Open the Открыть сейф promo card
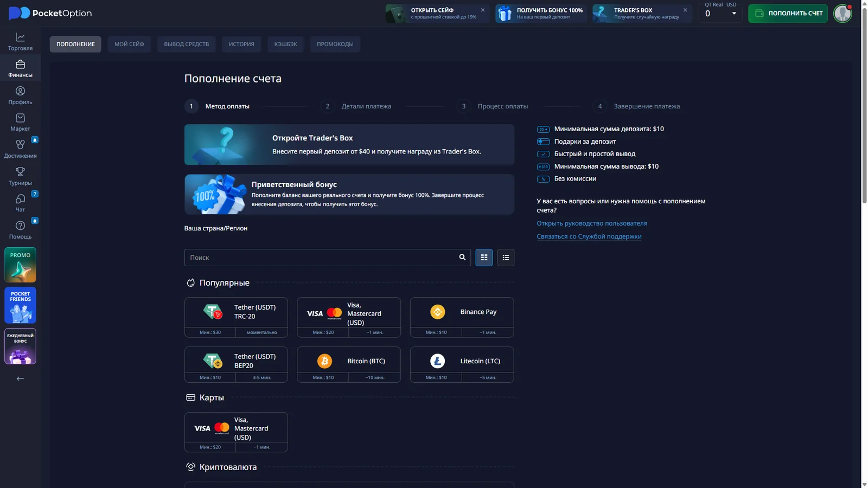The image size is (868, 488). [437, 14]
